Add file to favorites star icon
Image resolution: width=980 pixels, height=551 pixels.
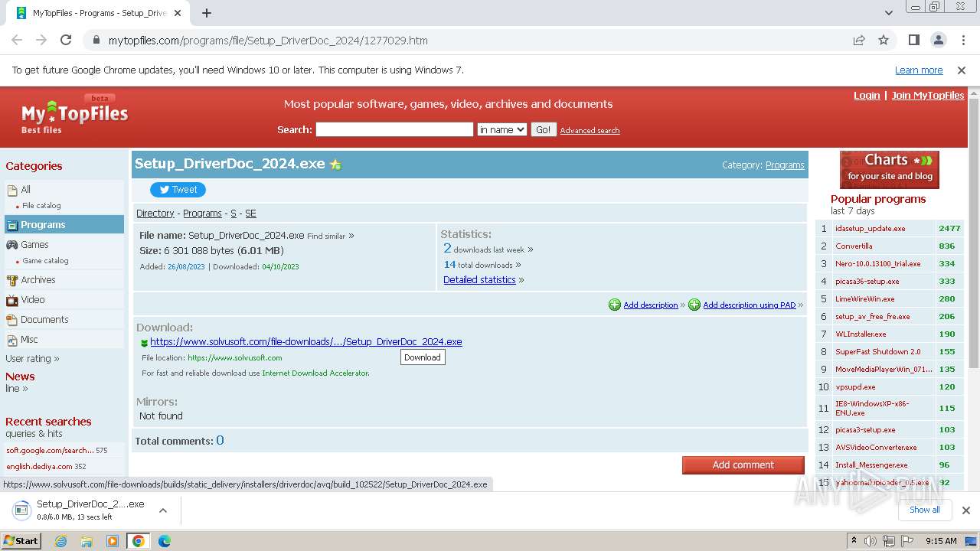[335, 165]
